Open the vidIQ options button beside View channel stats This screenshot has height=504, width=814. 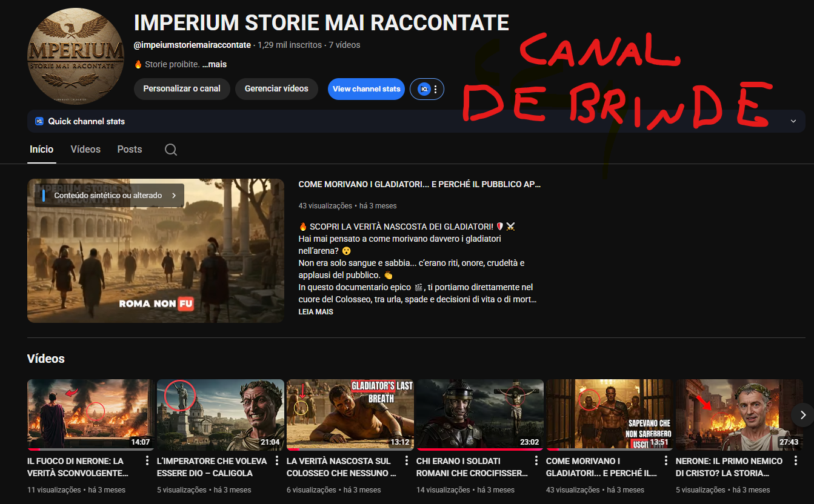point(427,89)
